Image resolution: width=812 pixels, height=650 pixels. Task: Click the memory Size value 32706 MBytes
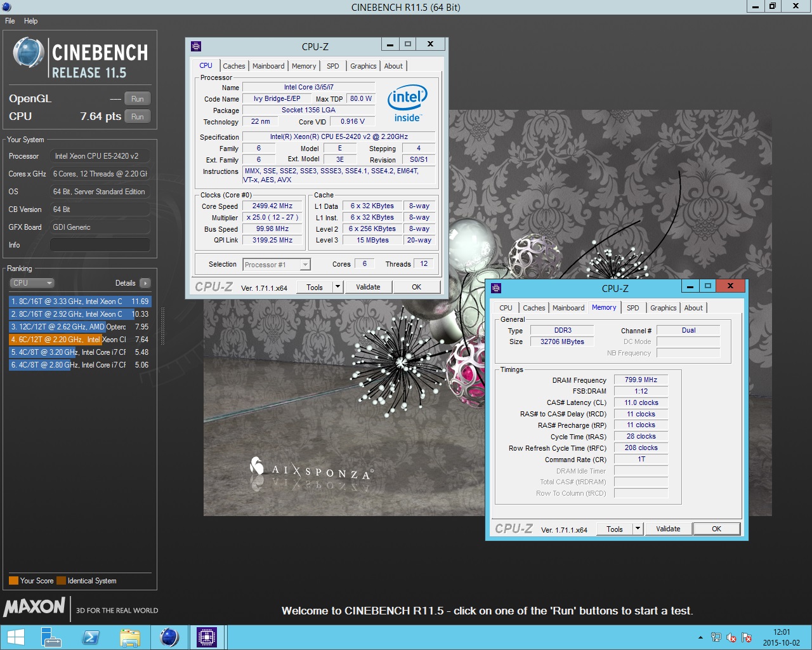pos(562,342)
